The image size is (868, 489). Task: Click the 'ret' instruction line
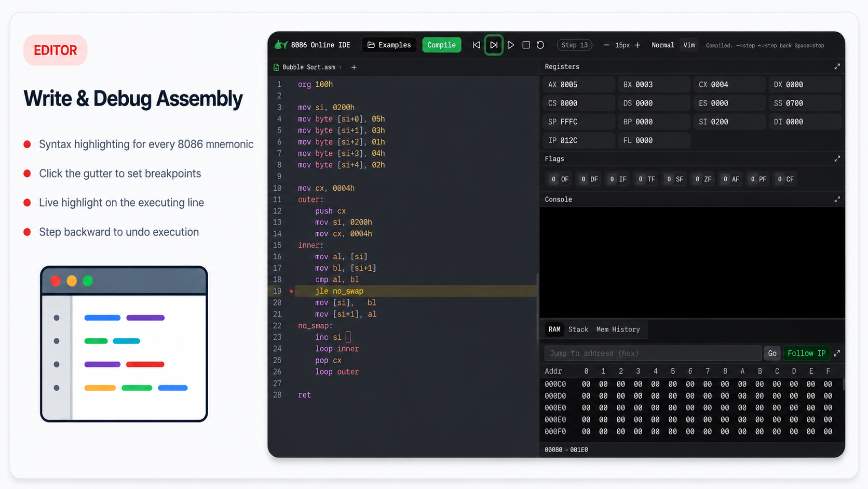[x=304, y=395]
